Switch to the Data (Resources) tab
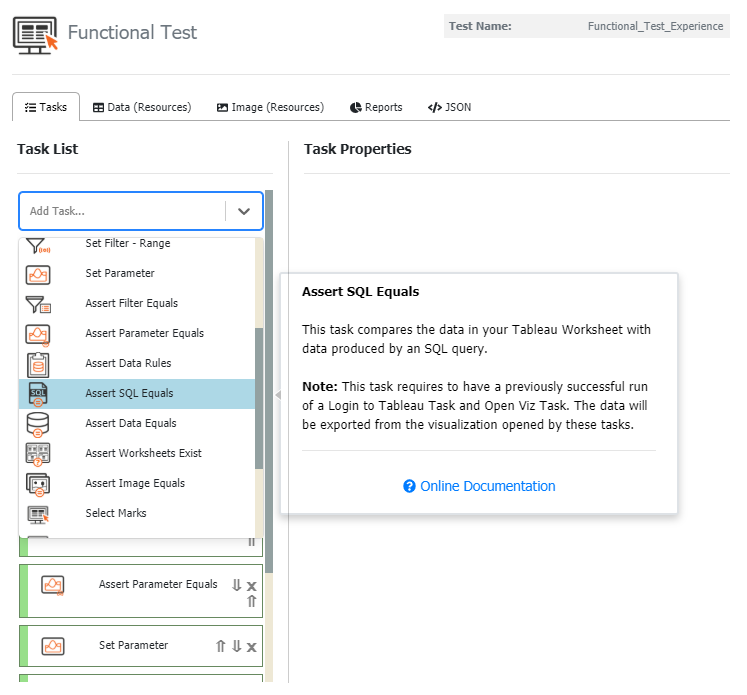747x695 pixels. point(142,107)
